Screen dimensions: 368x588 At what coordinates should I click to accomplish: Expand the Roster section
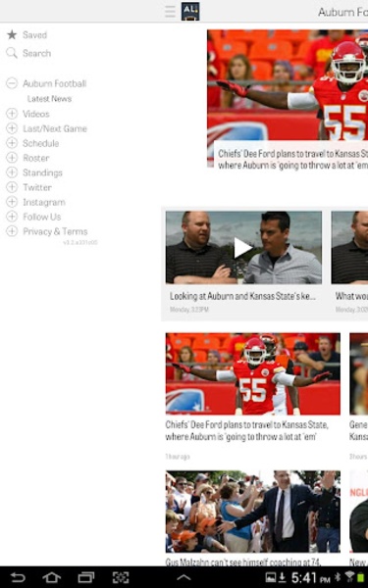12,158
